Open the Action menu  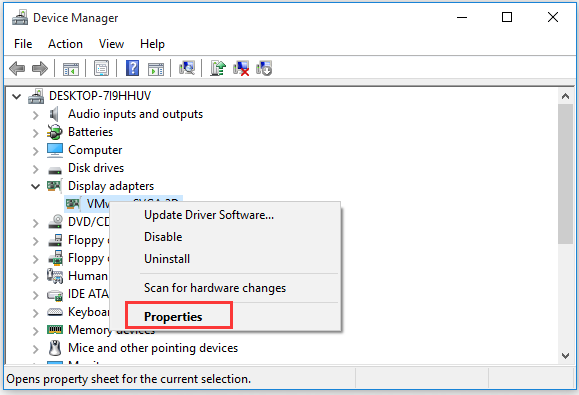[x=65, y=44]
